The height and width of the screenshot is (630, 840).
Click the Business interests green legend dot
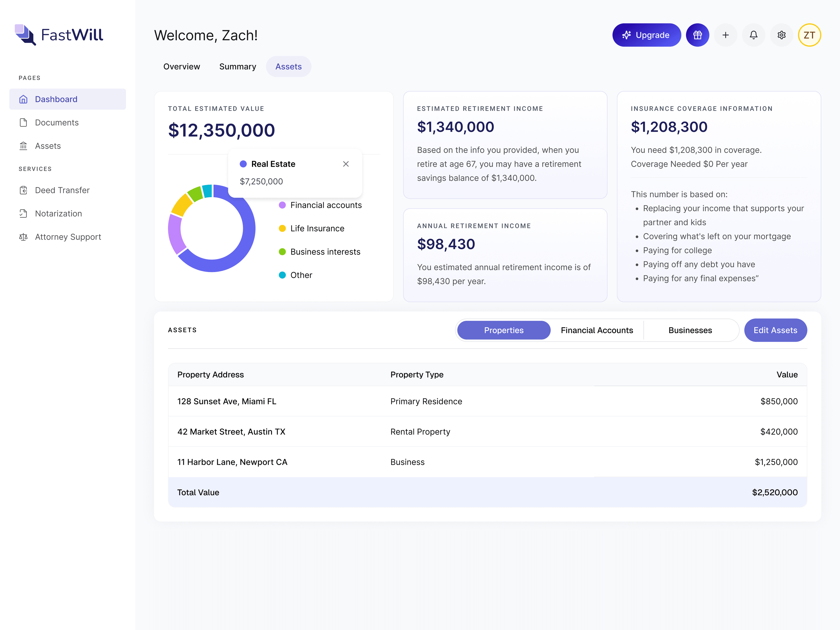click(x=282, y=252)
